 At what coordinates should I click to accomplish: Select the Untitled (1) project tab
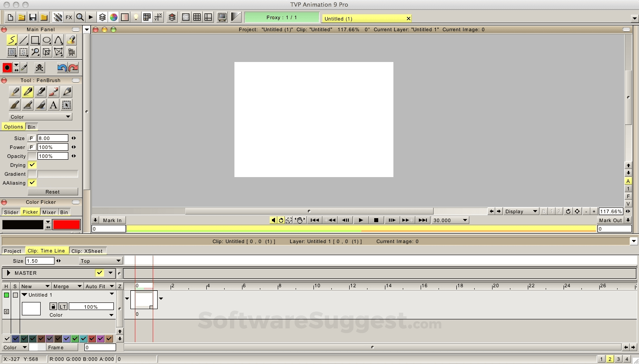point(366,18)
